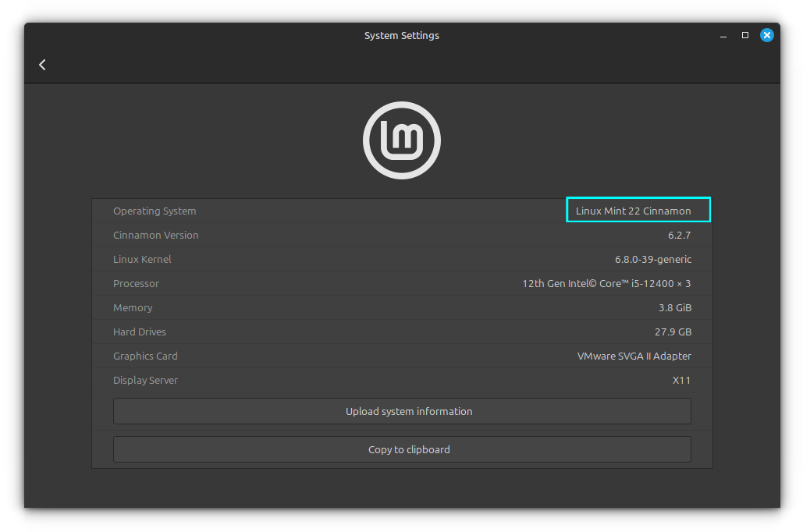This screenshot has width=803, height=532.
Task: Click the back arrow to return to settings
Action: [x=42, y=65]
